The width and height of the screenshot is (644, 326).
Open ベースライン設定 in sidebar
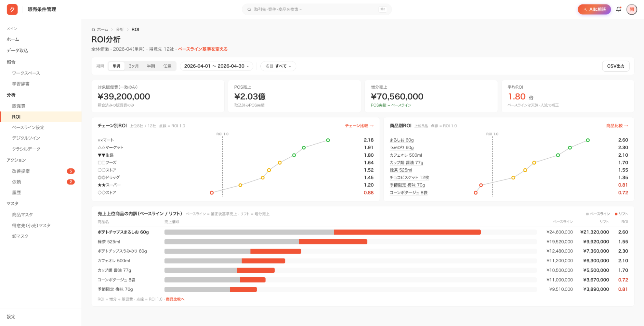[28, 127]
